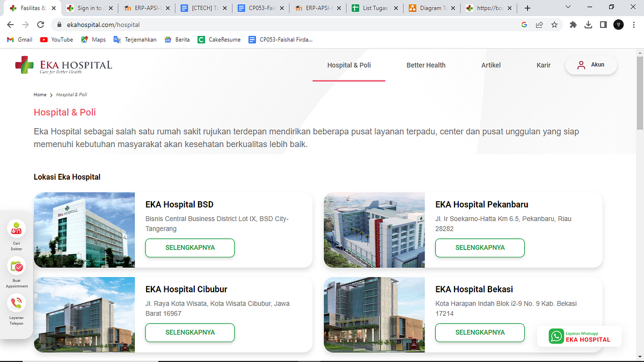Viewport: 644px width, 362px height.
Task: Click SELENGKAPNYA for EKA Hospital BSD
Action: click(189, 248)
